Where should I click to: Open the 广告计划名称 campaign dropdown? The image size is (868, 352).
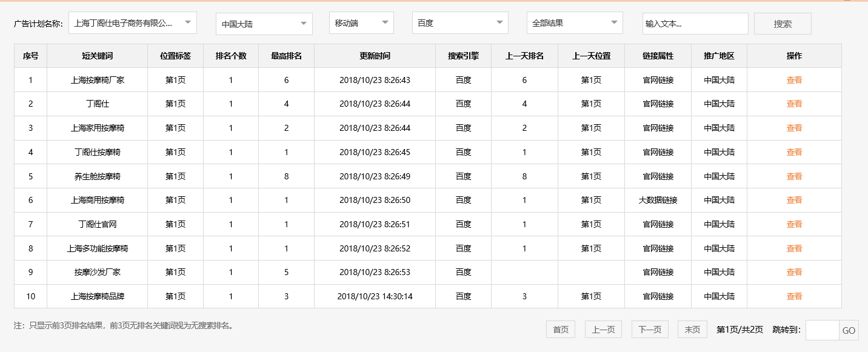coord(133,22)
